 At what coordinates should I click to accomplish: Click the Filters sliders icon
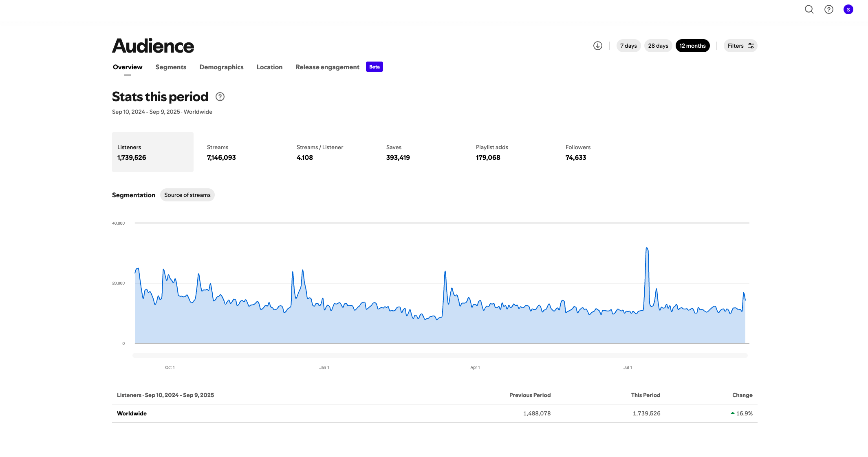pyautogui.click(x=751, y=45)
